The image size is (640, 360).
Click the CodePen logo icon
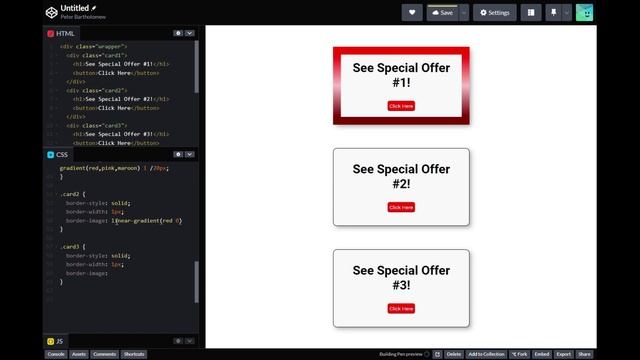pyautogui.click(x=51, y=12)
